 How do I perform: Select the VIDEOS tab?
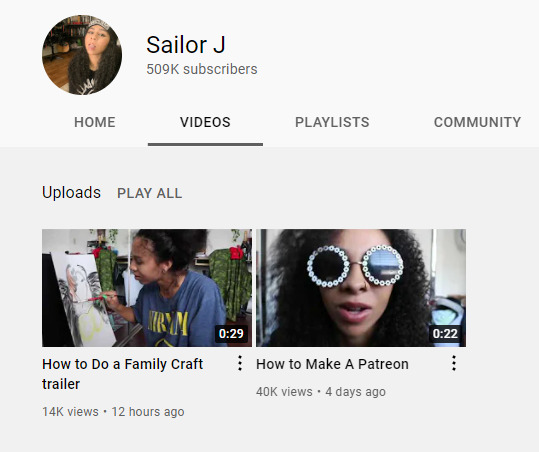pos(205,122)
